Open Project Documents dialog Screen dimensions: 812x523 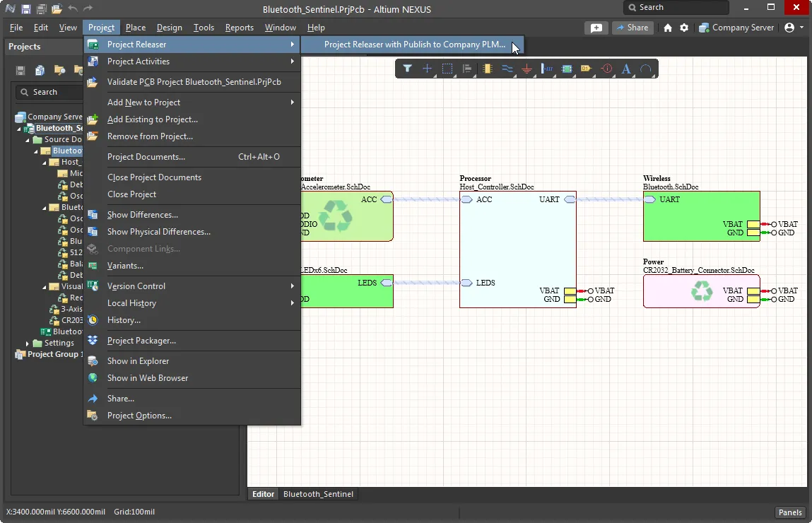(x=192, y=157)
